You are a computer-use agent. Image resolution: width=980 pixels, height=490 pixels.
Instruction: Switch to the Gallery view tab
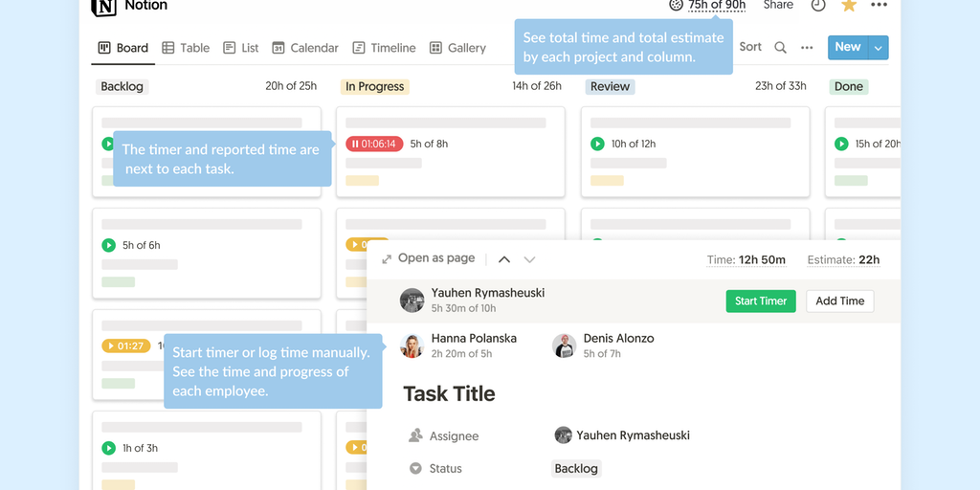coord(457,48)
